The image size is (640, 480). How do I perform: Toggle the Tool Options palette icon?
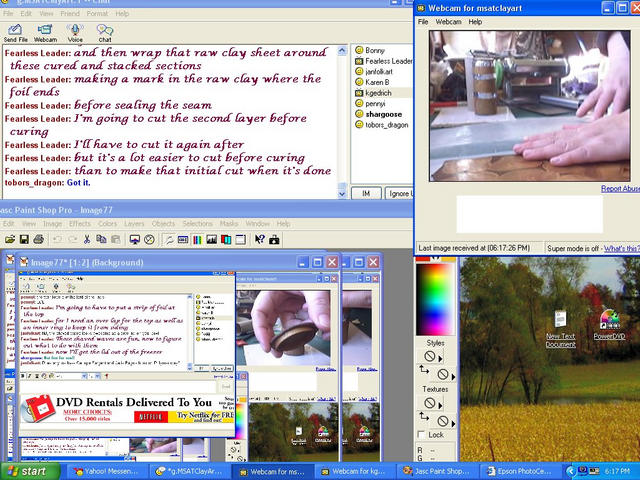click(x=183, y=240)
